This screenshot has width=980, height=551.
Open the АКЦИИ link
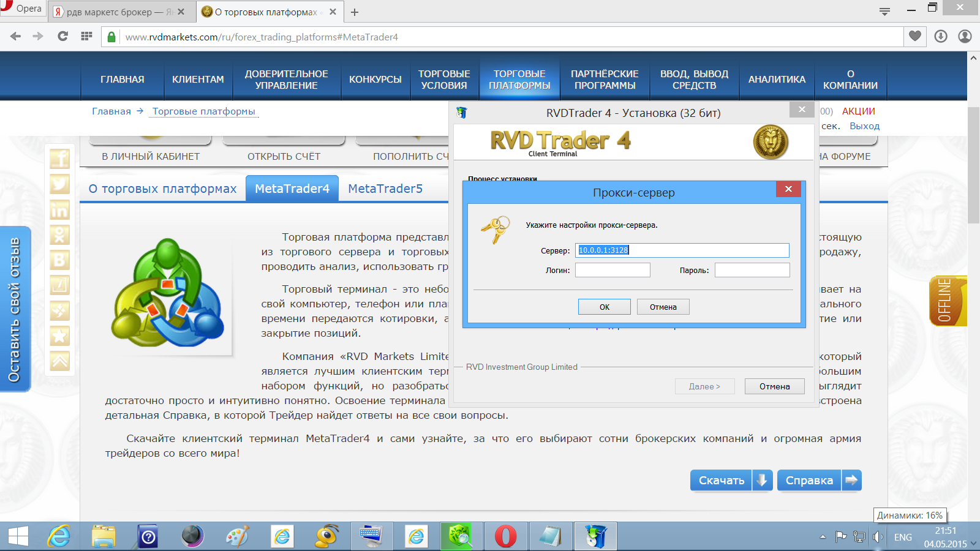tap(859, 111)
